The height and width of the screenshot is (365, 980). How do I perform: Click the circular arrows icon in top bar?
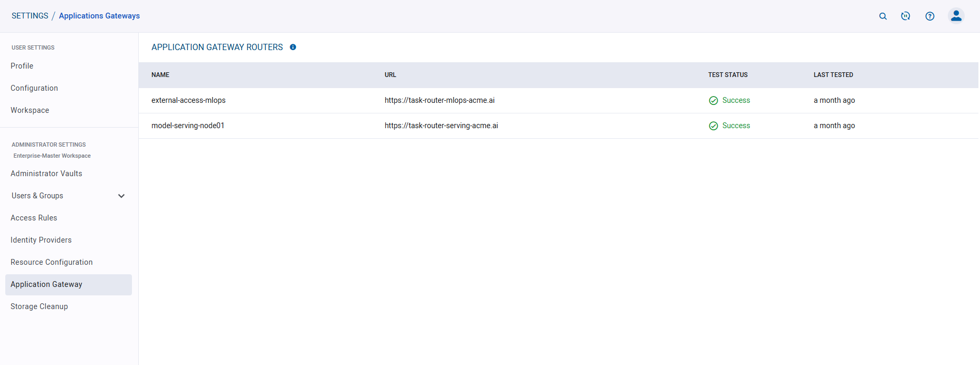click(x=905, y=16)
